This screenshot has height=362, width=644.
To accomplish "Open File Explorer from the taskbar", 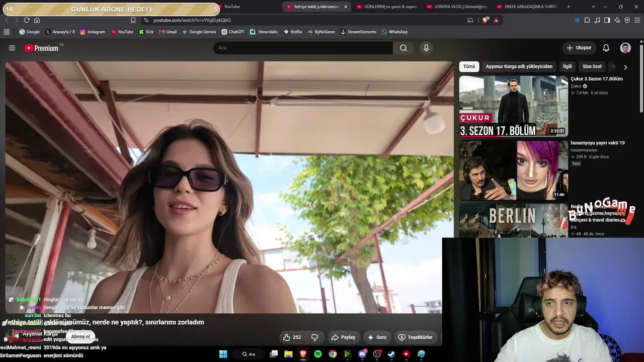I will [288, 354].
